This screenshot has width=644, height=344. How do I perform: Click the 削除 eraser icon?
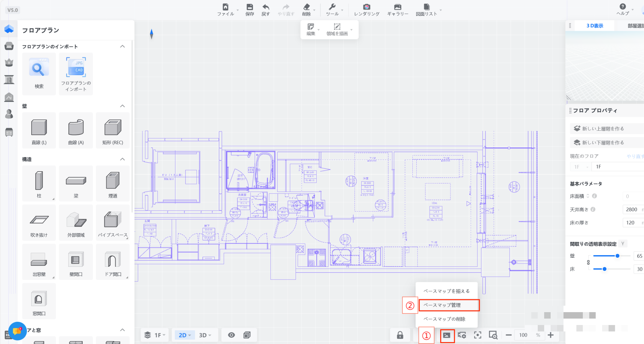point(307,7)
